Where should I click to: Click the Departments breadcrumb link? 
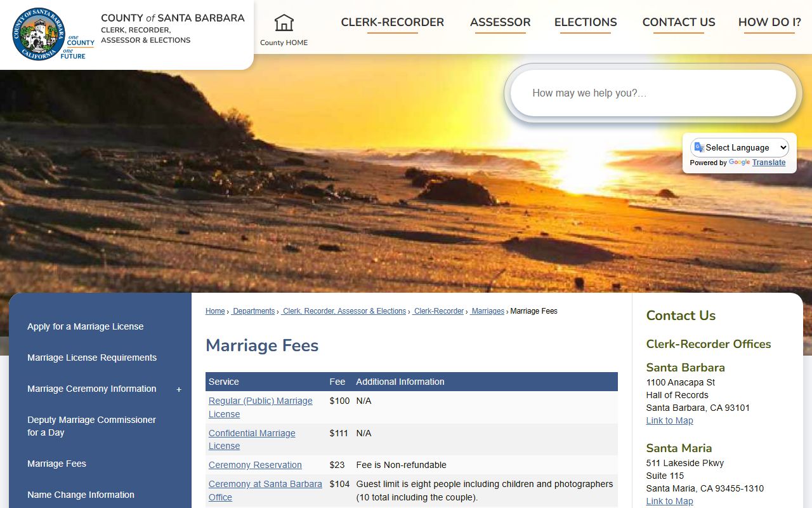[253, 311]
